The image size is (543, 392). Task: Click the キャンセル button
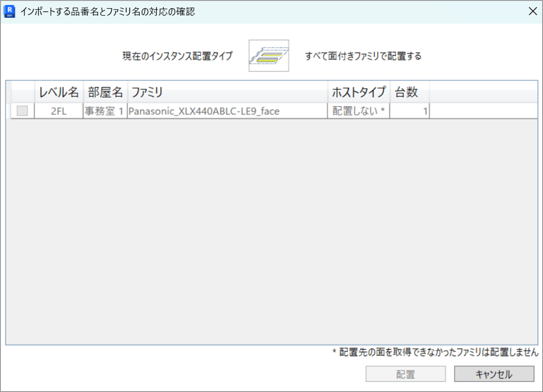coord(494,374)
